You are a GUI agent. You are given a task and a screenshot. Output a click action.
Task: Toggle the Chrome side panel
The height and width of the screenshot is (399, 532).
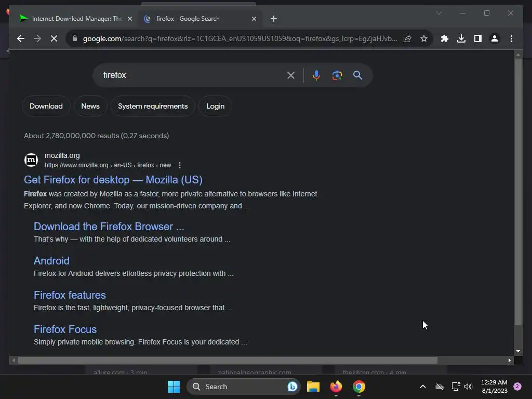[x=478, y=38]
